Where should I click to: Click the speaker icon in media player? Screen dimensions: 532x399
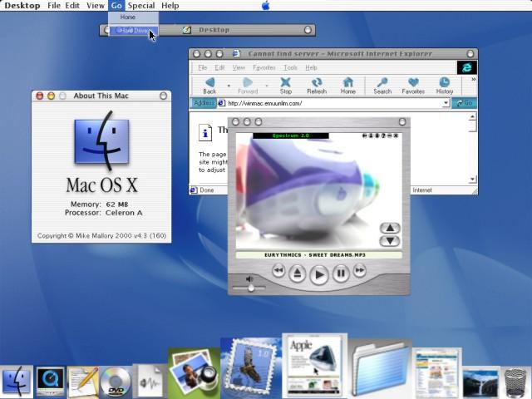point(249,279)
